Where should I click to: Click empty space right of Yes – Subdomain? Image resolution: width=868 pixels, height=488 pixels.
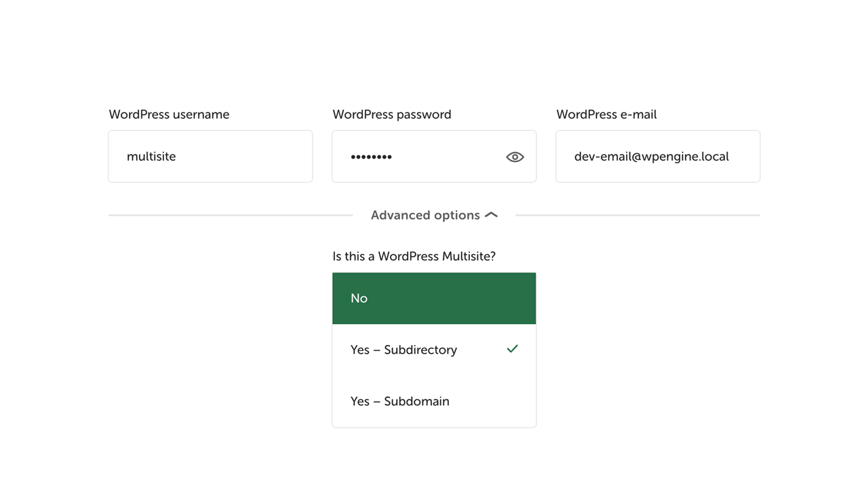point(495,401)
